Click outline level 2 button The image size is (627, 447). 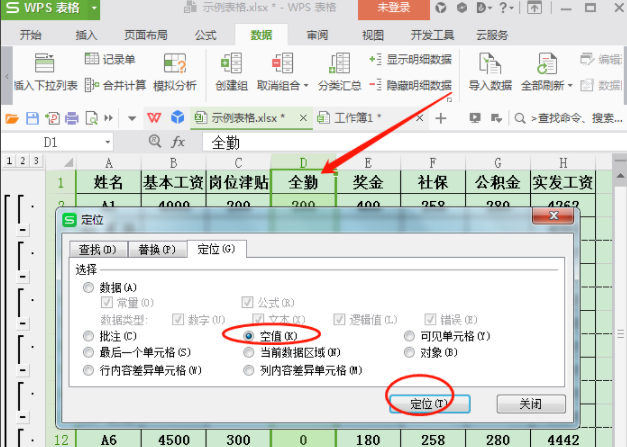21,161
